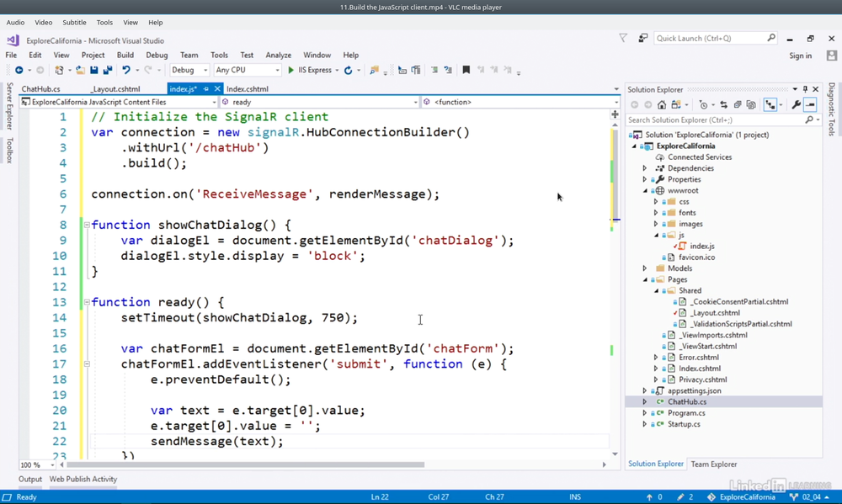
Task: Toggle auto-hide pin on Solution Explorer
Action: pyautogui.click(x=805, y=89)
